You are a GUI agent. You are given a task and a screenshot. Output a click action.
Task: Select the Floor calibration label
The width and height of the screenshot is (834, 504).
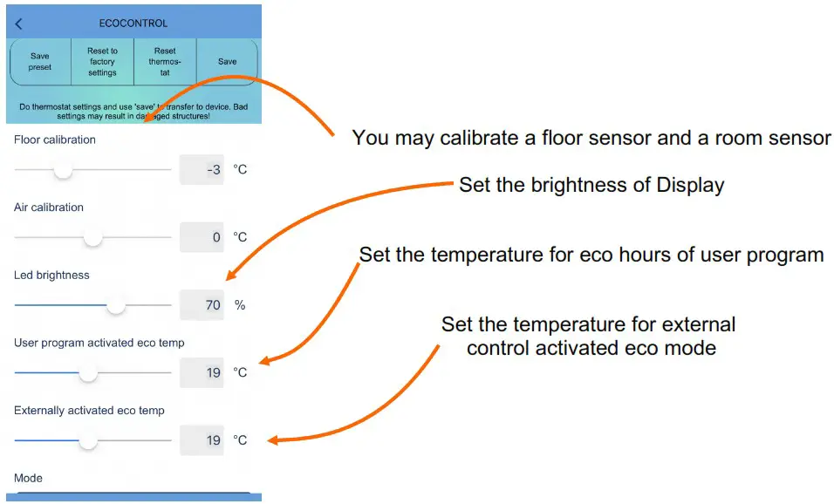click(x=53, y=140)
